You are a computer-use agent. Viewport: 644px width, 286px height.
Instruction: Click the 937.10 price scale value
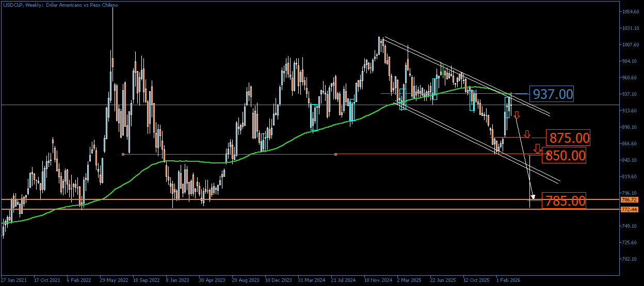pos(631,94)
